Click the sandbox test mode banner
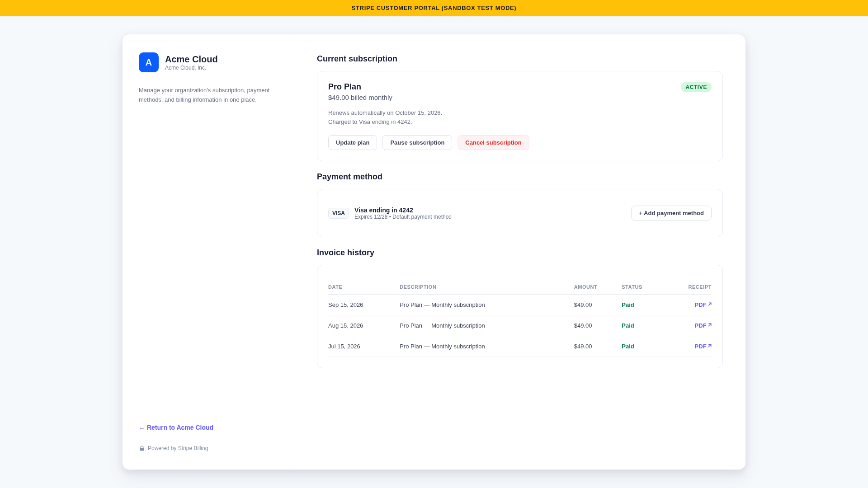Viewport: 868px width, 488px height. (x=434, y=8)
